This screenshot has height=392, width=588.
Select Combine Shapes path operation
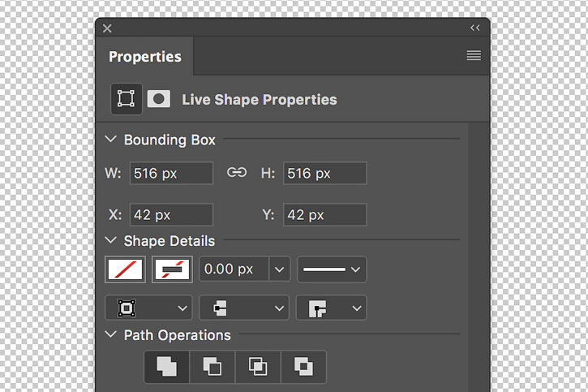[x=167, y=367]
